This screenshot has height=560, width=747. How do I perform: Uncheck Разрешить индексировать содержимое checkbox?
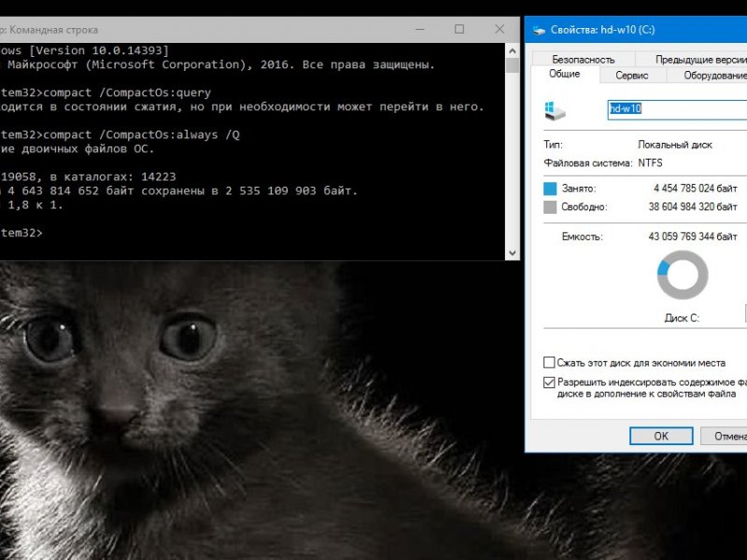point(549,383)
